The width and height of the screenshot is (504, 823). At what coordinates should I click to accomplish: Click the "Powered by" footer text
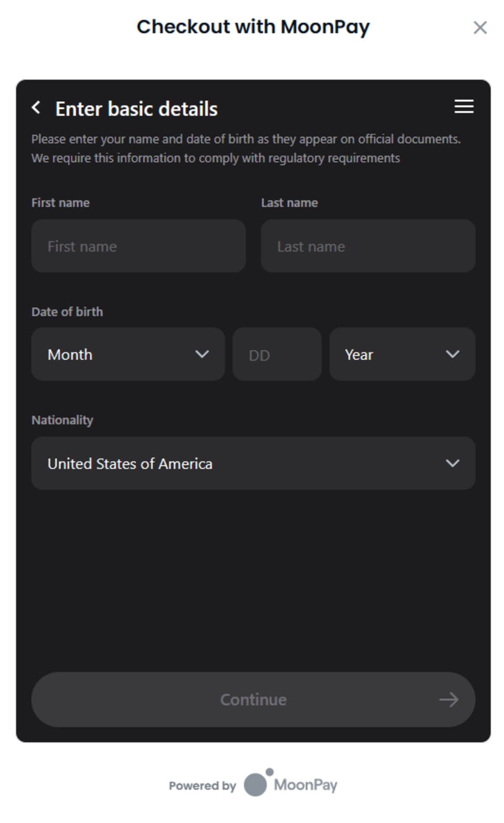click(202, 786)
